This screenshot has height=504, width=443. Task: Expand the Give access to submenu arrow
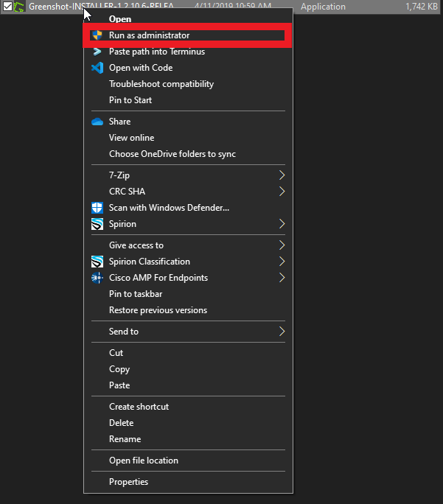click(282, 245)
